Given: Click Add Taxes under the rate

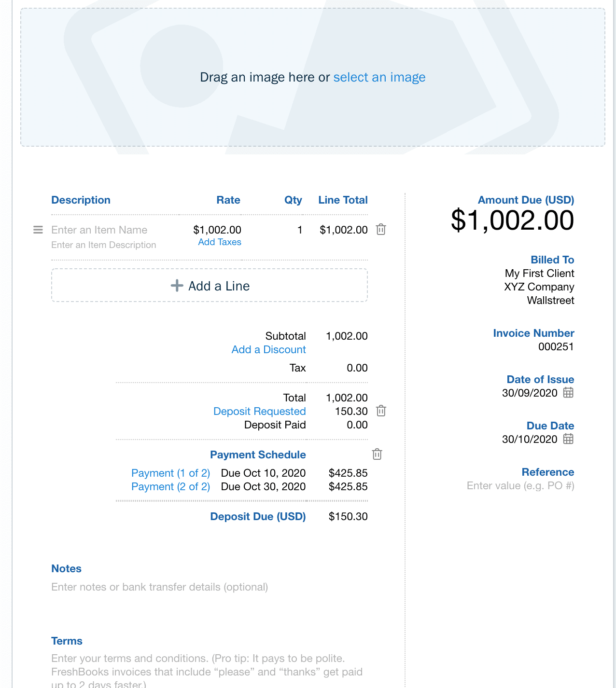Looking at the screenshot, I should point(220,242).
